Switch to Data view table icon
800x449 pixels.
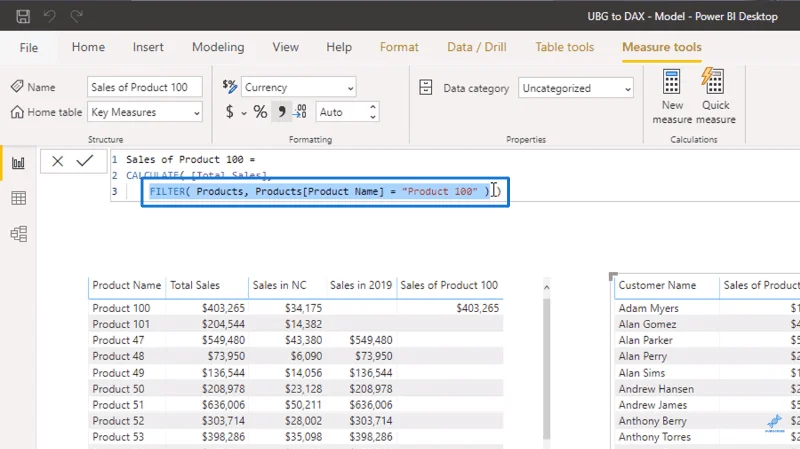click(x=18, y=198)
